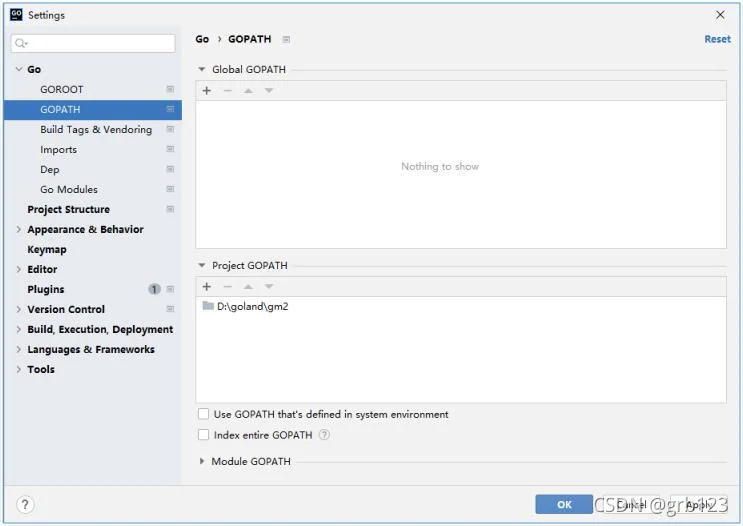The image size is (743, 526).
Task: Click project icon on GOROOT row
Action: pyautogui.click(x=170, y=89)
